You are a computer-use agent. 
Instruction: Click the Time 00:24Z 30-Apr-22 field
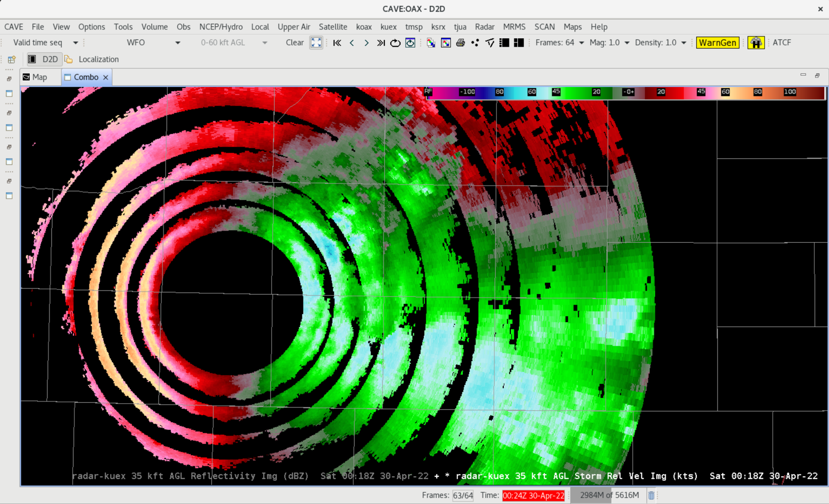533,495
